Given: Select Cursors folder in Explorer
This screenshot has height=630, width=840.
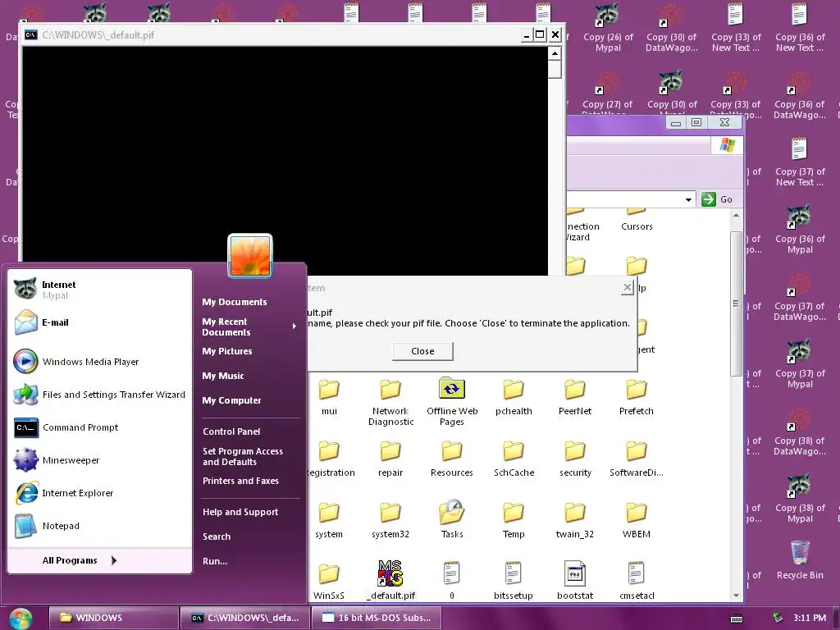Looking at the screenshot, I should pos(637,220).
